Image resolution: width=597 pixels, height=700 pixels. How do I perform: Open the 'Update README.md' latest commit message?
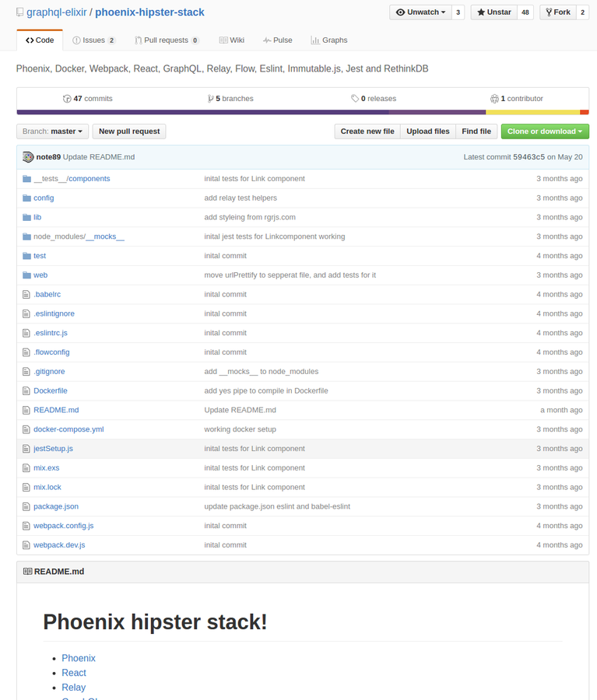point(99,157)
